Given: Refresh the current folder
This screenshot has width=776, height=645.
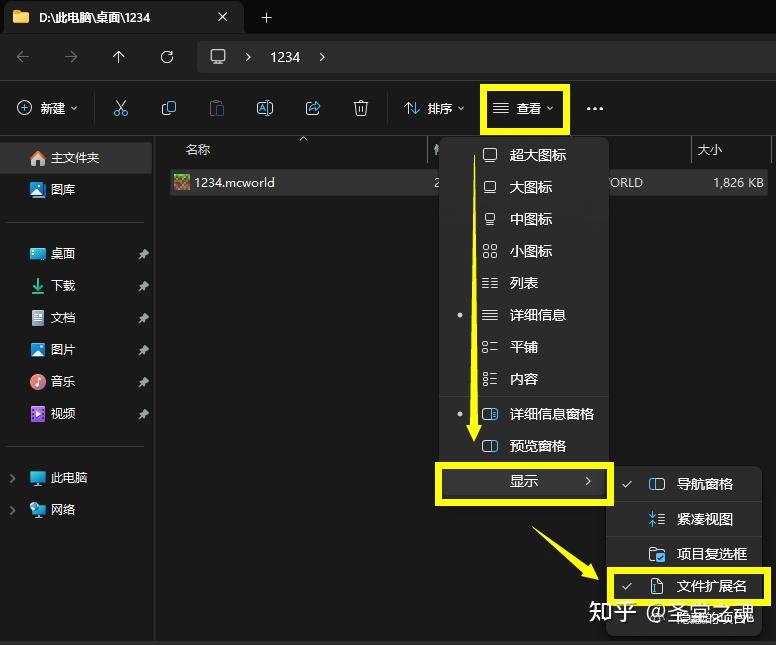Looking at the screenshot, I should 167,57.
